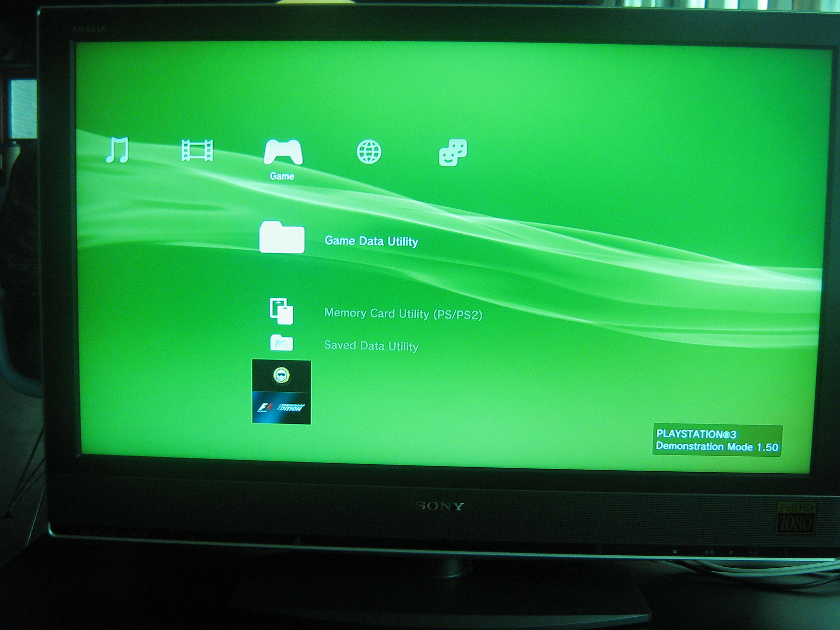Open the Saved Data Utility folder icon
840x630 pixels.
click(281, 342)
